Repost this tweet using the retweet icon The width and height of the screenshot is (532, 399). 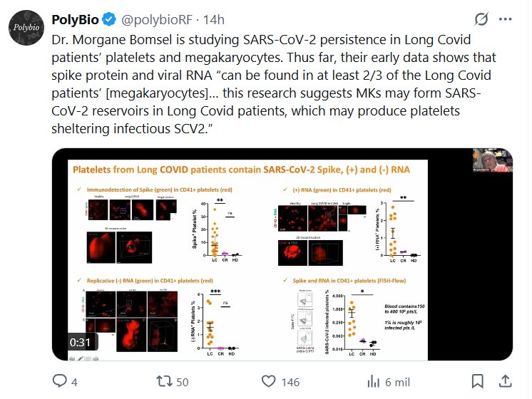tap(164, 382)
